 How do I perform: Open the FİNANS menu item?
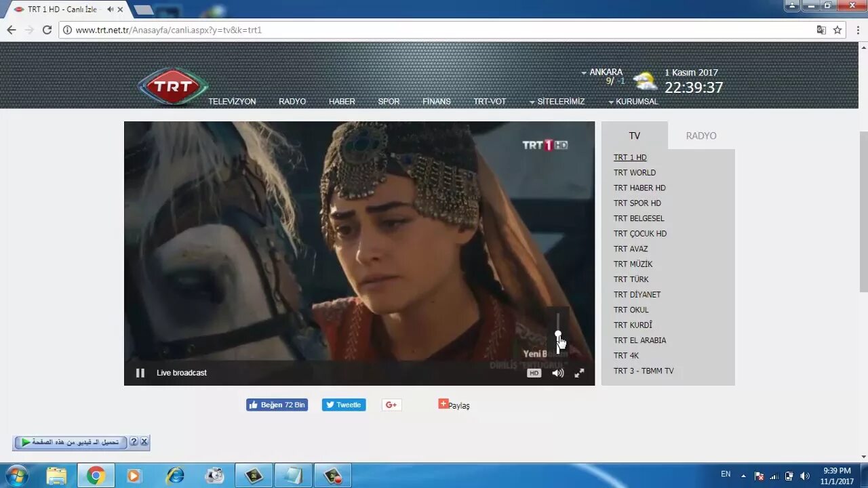click(437, 102)
